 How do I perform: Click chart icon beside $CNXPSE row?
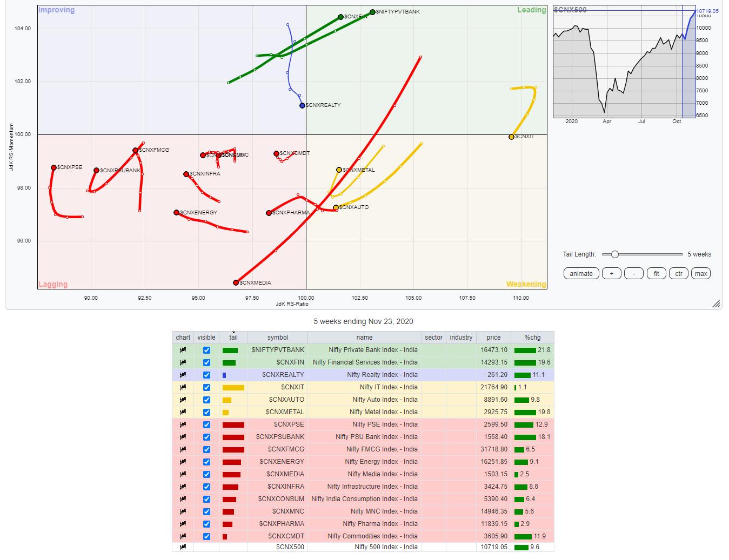[183, 424]
